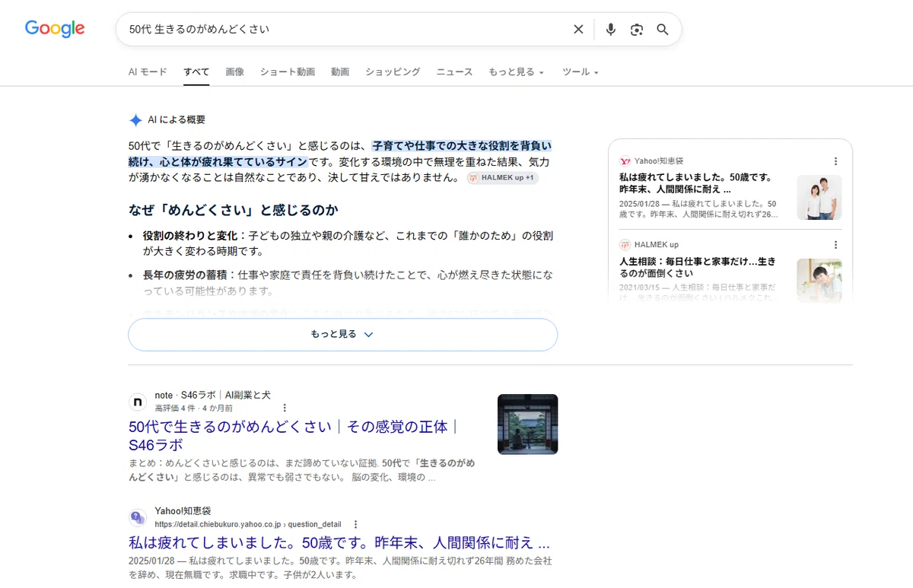This screenshot has height=588, width=913.
Task: Click the Google logo
Action: pos(55,29)
